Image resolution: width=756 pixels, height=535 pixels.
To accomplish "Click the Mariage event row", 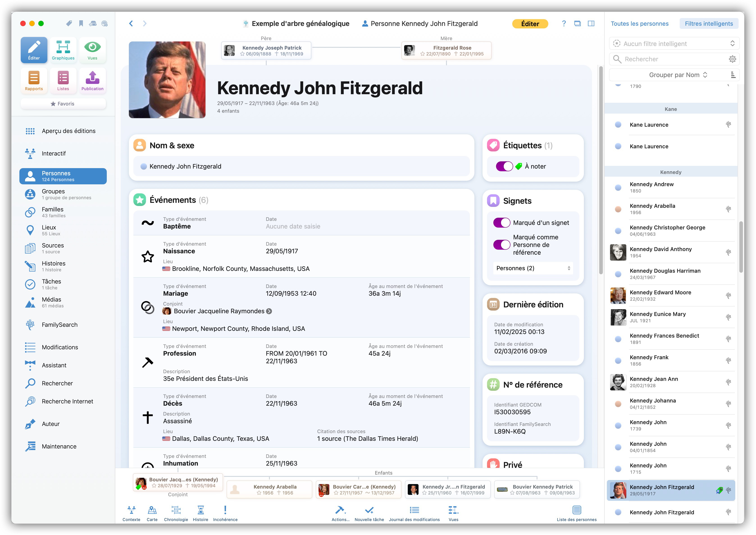I will point(301,307).
